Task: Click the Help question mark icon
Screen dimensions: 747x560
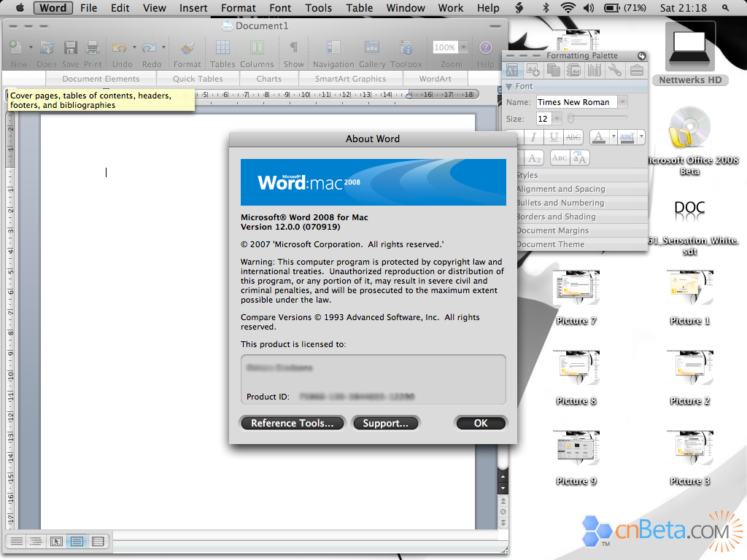Action: [x=485, y=47]
